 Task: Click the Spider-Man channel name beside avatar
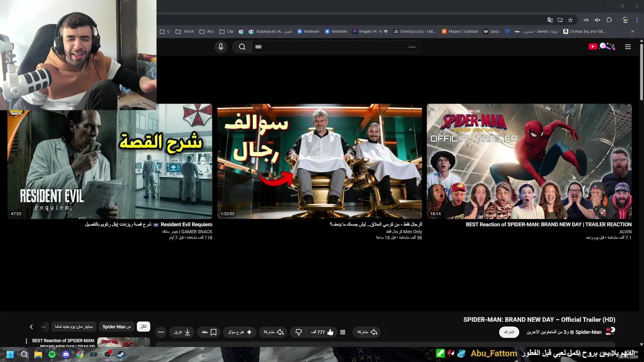pos(588,332)
